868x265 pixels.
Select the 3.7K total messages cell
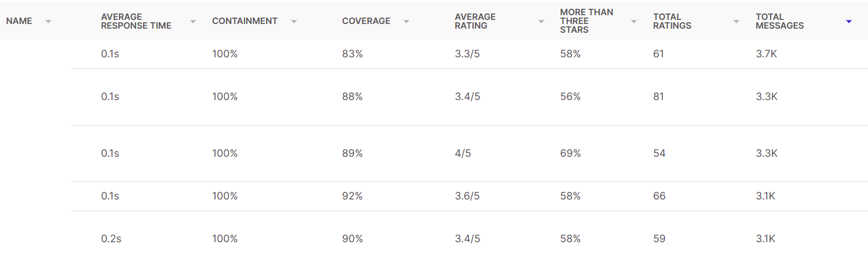pos(767,54)
